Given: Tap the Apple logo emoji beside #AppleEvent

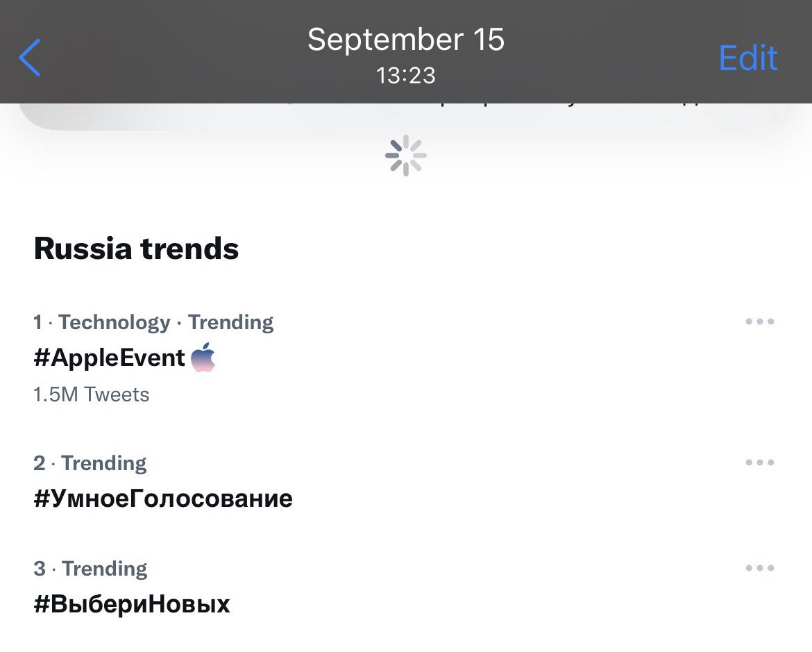Looking at the screenshot, I should click(x=203, y=358).
